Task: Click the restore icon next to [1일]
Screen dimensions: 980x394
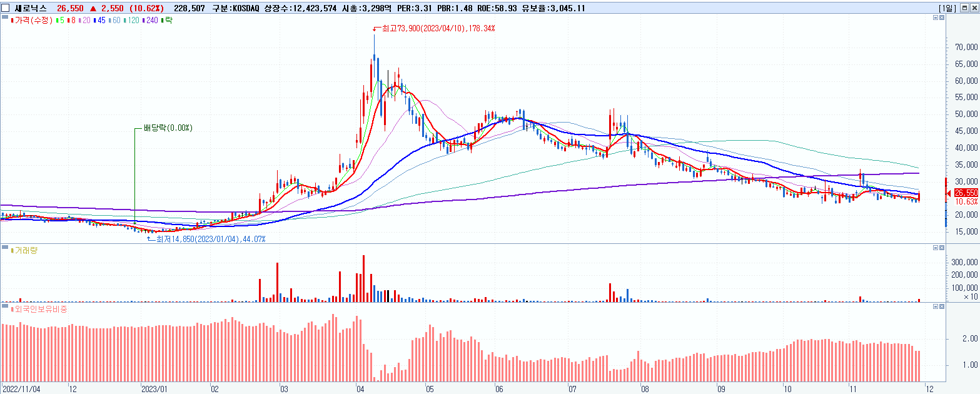Action: (x=964, y=8)
